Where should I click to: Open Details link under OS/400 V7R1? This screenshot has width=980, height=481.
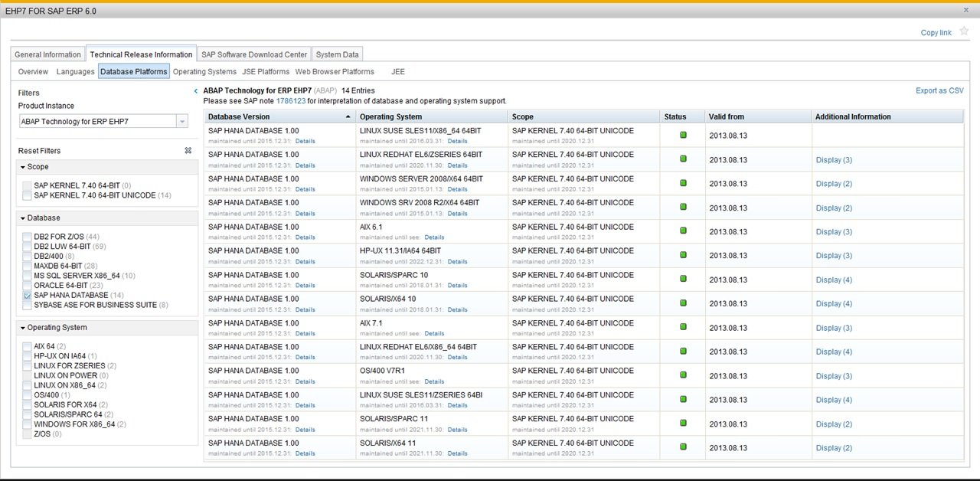coord(434,381)
